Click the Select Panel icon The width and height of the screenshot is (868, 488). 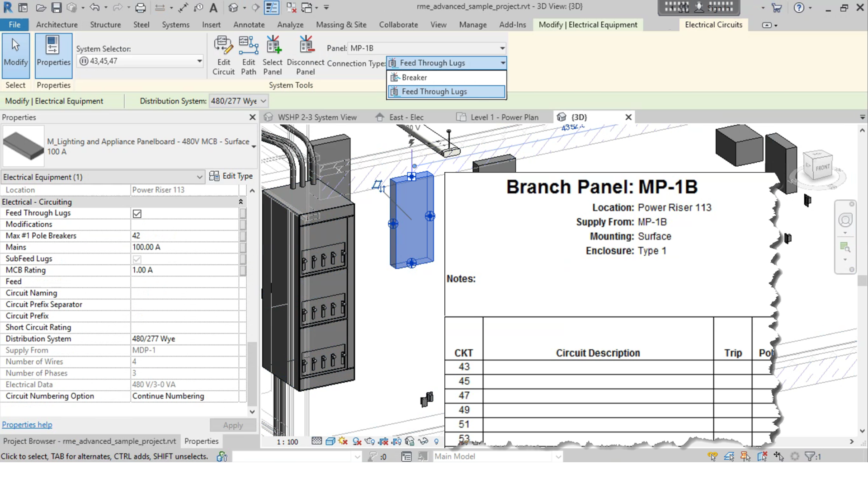click(273, 45)
